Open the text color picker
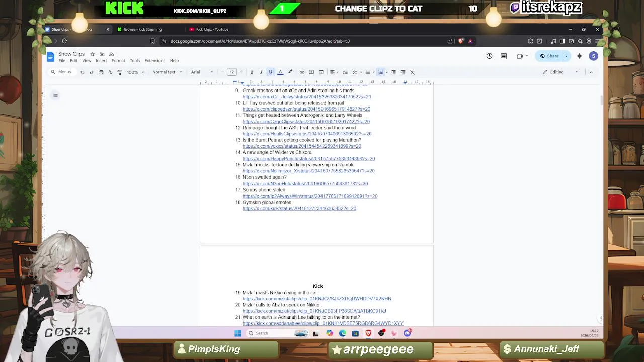Viewport: 644px width, 362px height. pos(280,72)
